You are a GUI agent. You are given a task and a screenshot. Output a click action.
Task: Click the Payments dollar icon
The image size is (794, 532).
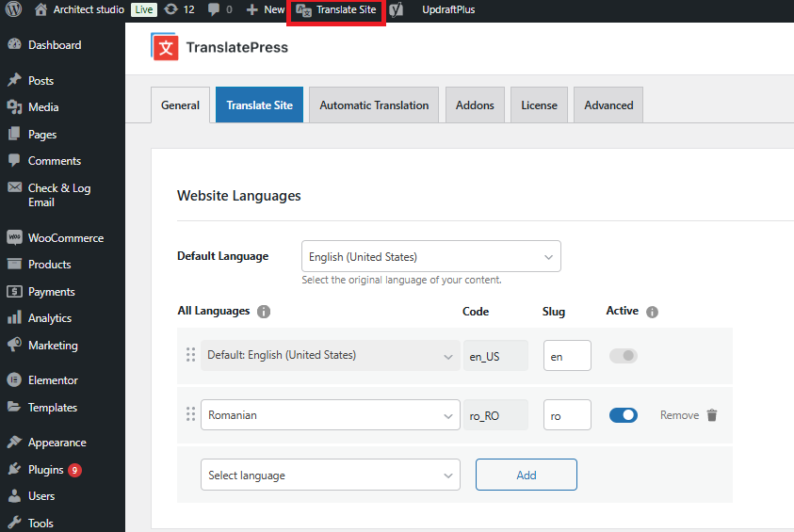(15, 292)
